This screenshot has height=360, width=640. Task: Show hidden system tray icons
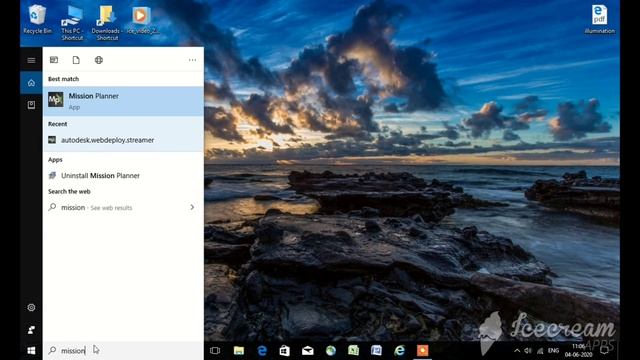pyautogui.click(x=517, y=351)
